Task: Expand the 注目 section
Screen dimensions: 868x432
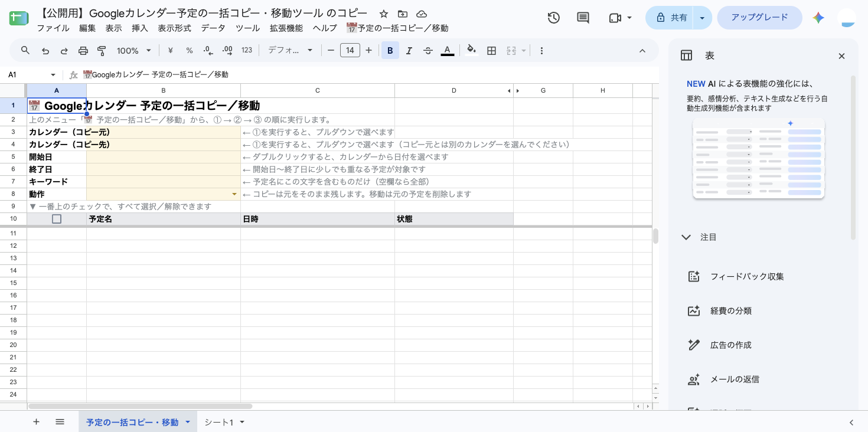Action: pos(686,237)
